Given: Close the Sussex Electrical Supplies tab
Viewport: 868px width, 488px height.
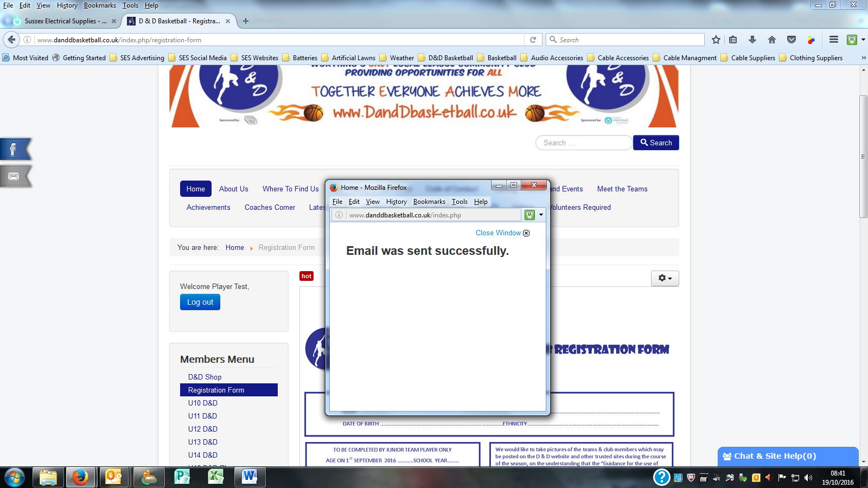Looking at the screenshot, I should click(x=114, y=21).
